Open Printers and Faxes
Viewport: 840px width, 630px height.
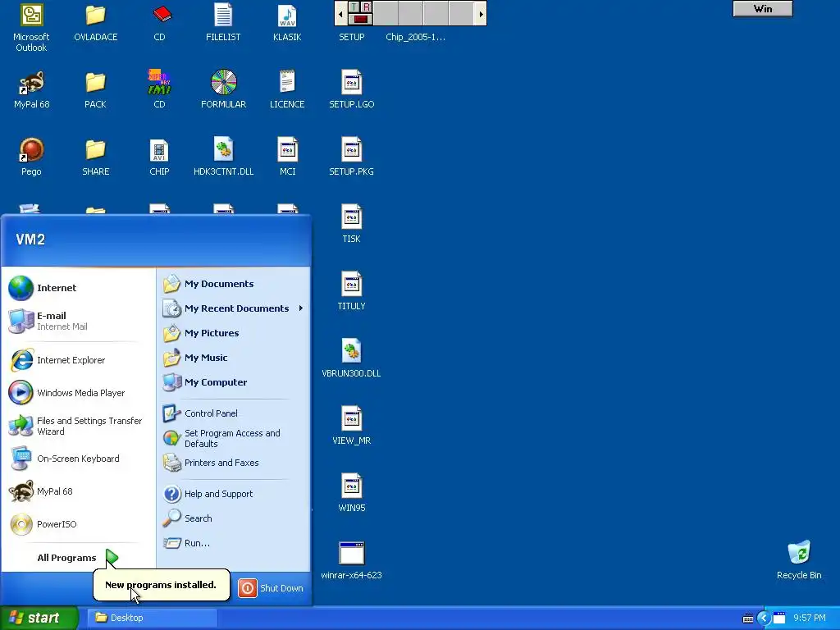234,463
